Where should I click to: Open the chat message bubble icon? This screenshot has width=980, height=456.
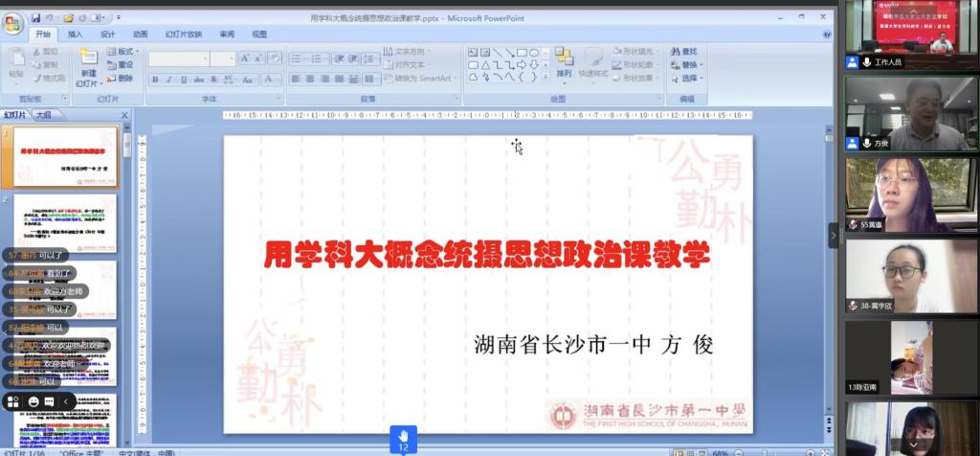click(x=50, y=401)
